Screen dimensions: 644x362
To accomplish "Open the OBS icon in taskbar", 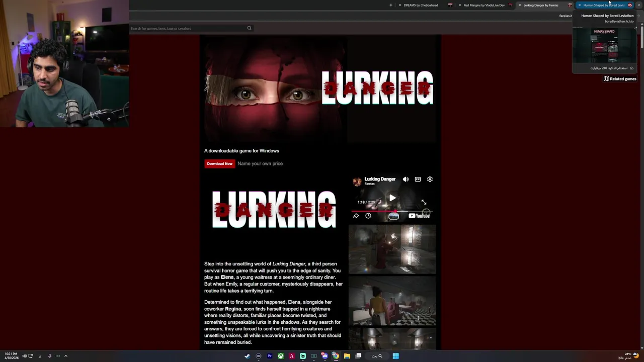I will click(258, 356).
